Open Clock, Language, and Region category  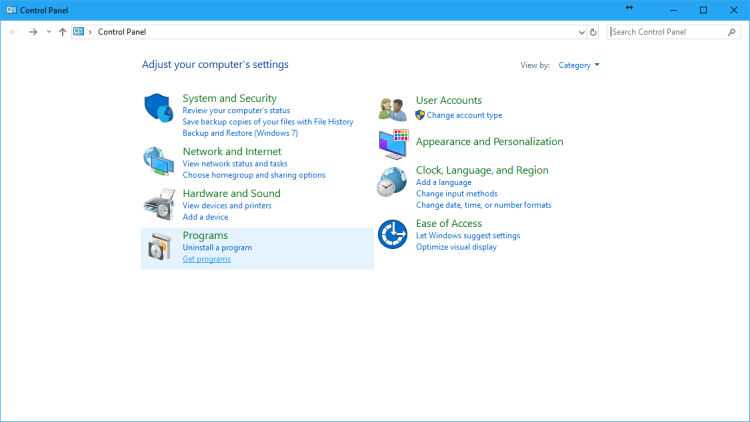click(482, 170)
